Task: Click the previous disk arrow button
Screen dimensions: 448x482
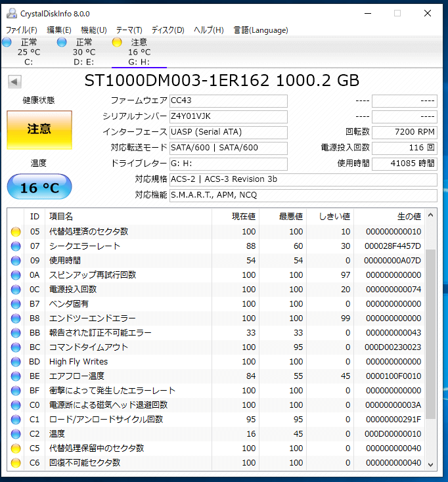Action: click(14, 82)
